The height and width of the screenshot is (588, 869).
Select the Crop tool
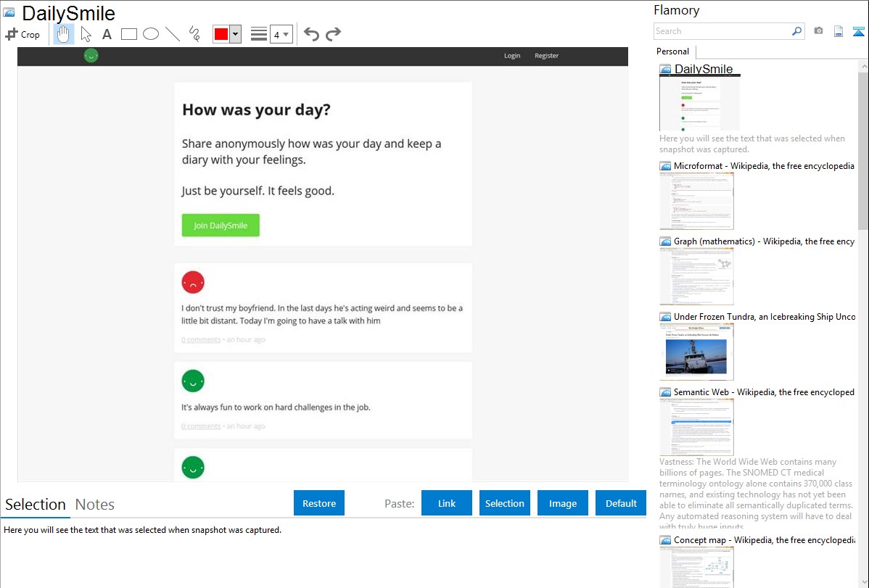coord(22,34)
